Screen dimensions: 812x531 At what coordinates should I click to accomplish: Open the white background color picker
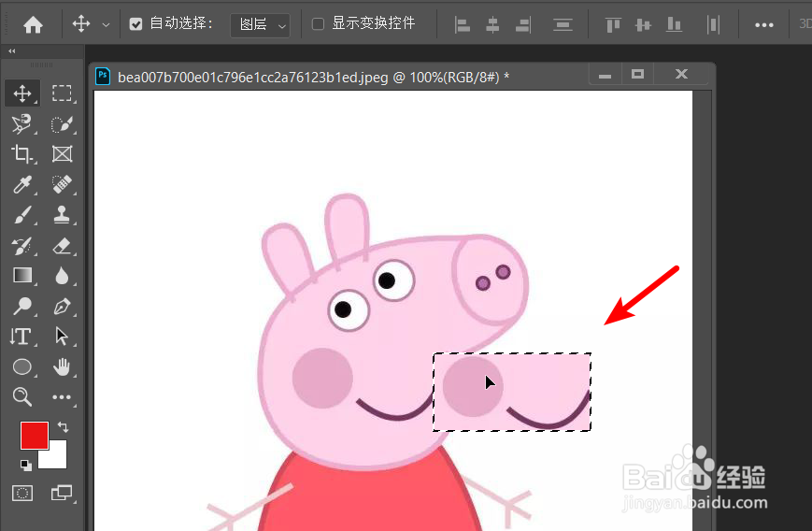point(58,459)
